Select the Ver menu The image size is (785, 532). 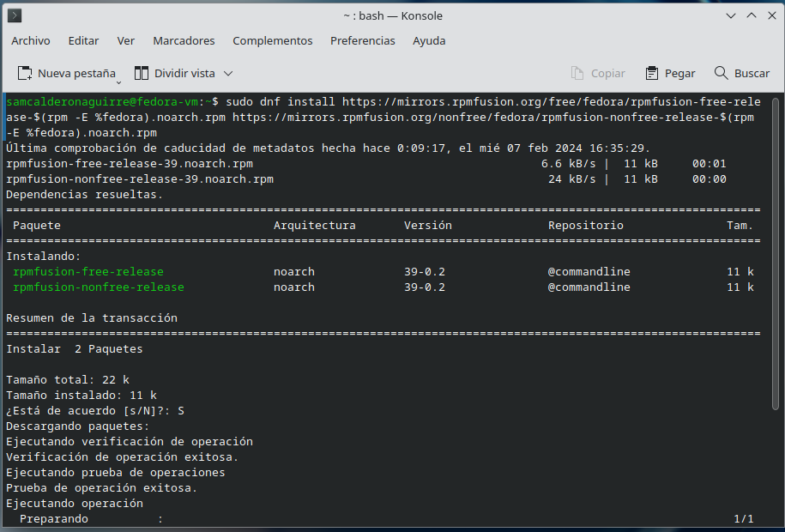point(126,40)
